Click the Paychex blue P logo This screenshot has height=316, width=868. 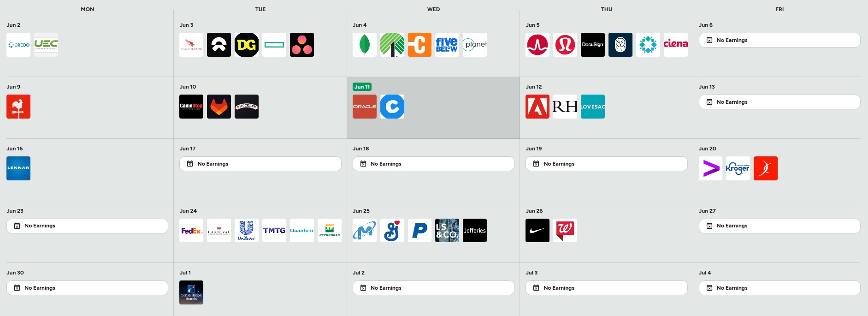(420, 231)
